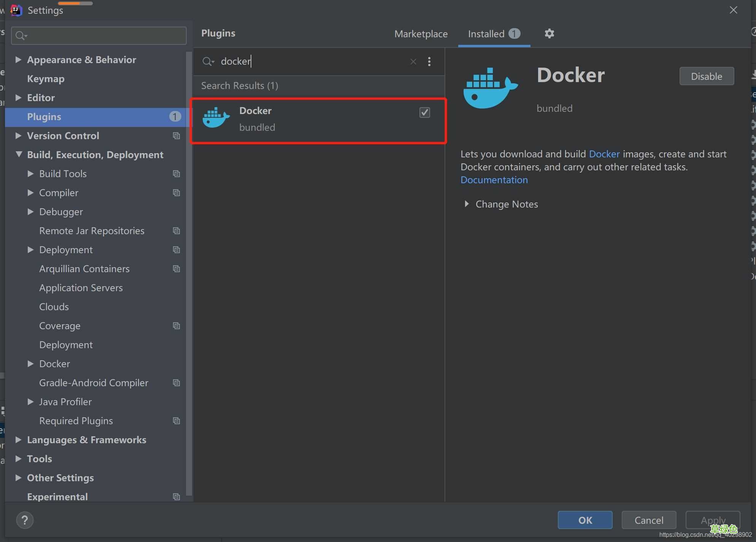Focus the plugin search field containing docker
The height and width of the screenshot is (542, 756).
click(x=312, y=62)
